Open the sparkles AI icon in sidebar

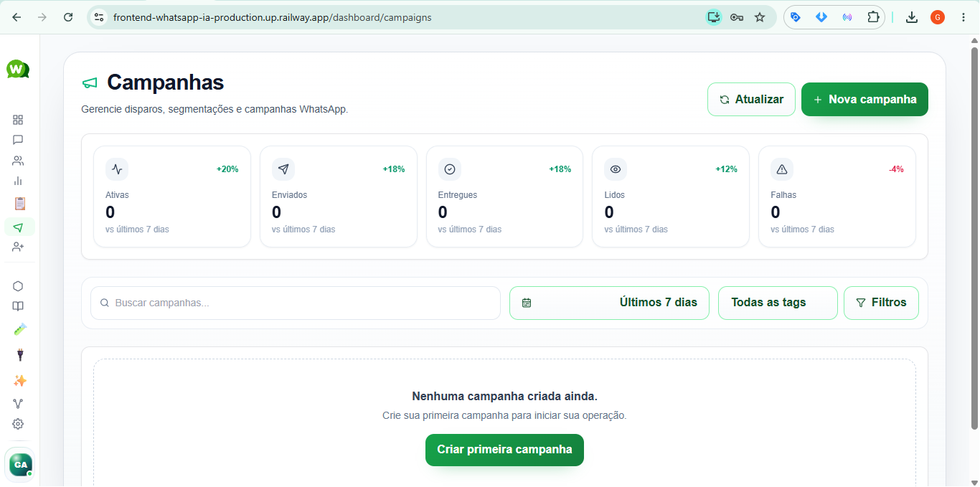(19, 380)
